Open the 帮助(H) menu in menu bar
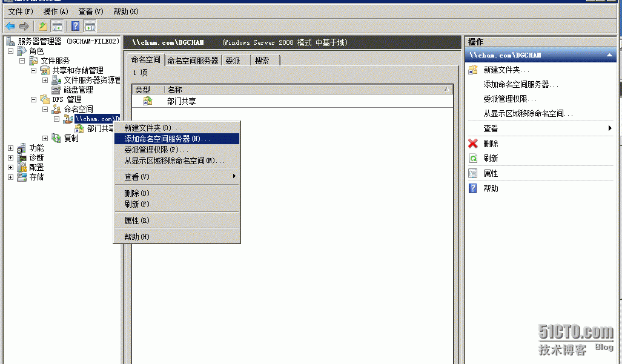This screenshot has width=622, height=364. (126, 12)
